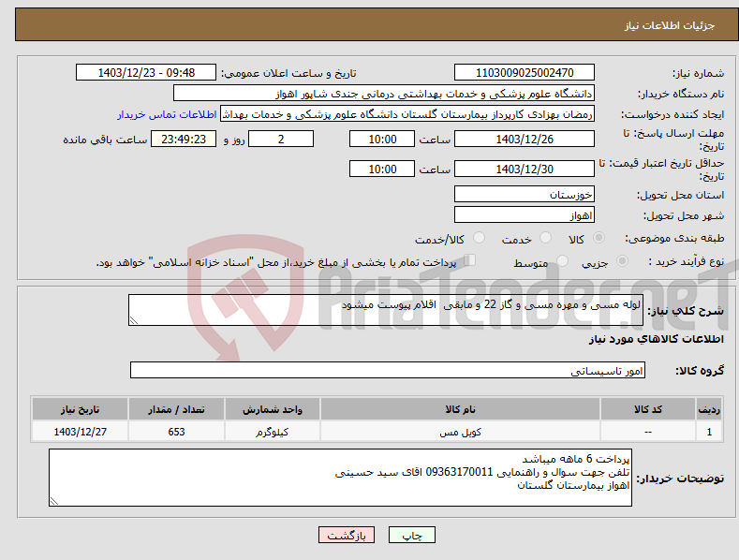Click the کویل مس item name cell
This screenshot has height=560, width=739.
[x=460, y=432]
